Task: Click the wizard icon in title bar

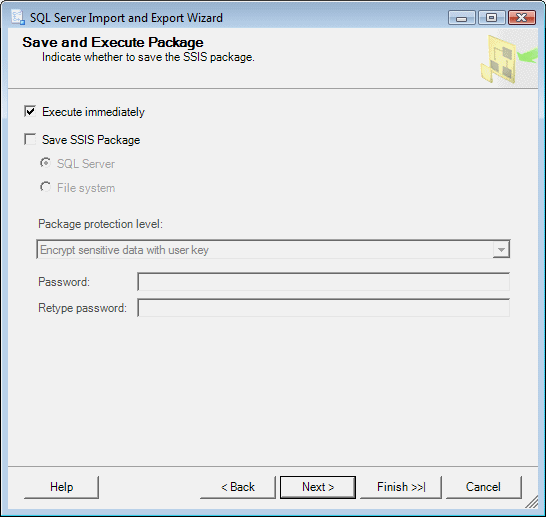Action: pyautogui.click(x=18, y=18)
